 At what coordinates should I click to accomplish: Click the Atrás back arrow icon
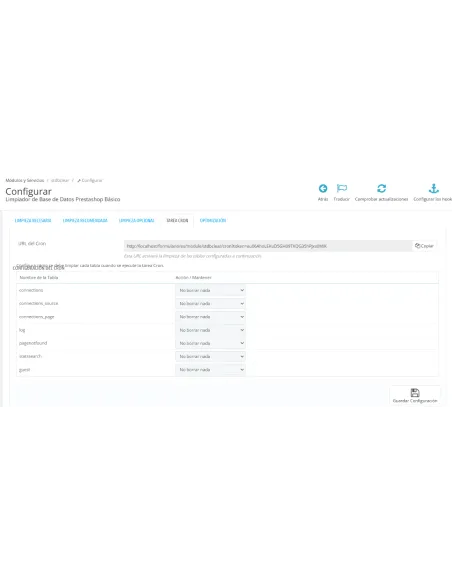coord(323,188)
